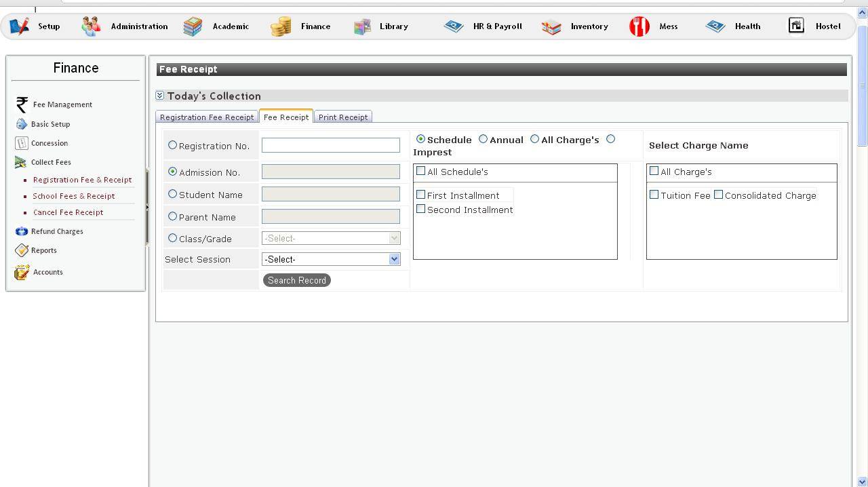Check the Consolidated Charge checkbox
This screenshot has height=487, width=868.
click(x=718, y=195)
